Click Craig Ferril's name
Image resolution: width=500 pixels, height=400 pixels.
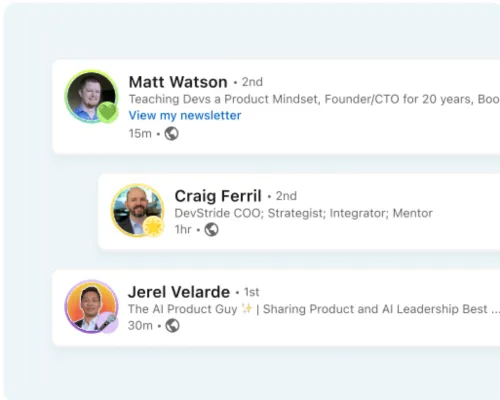[x=218, y=196]
